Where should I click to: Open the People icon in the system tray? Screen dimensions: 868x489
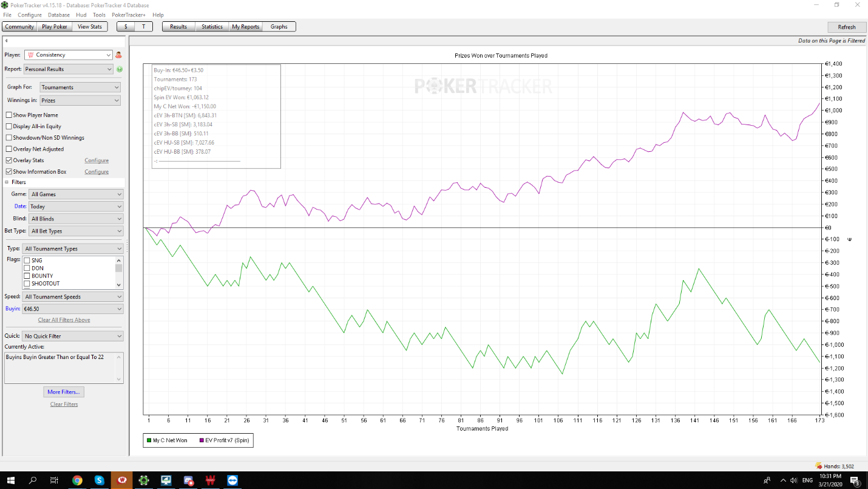767,480
